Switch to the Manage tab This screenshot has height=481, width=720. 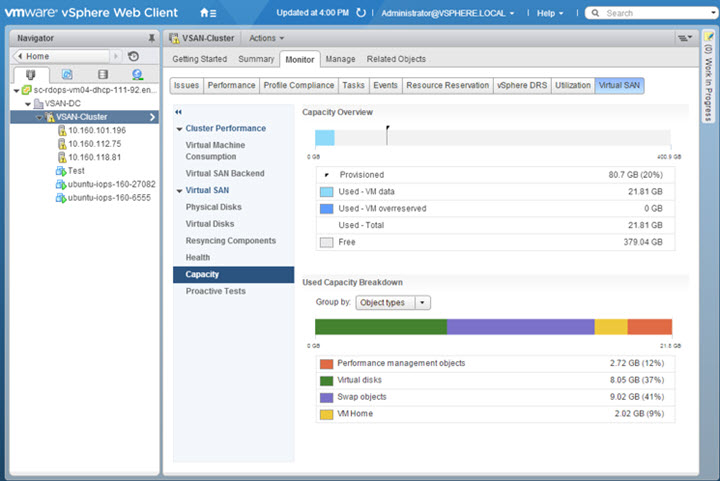(x=340, y=59)
